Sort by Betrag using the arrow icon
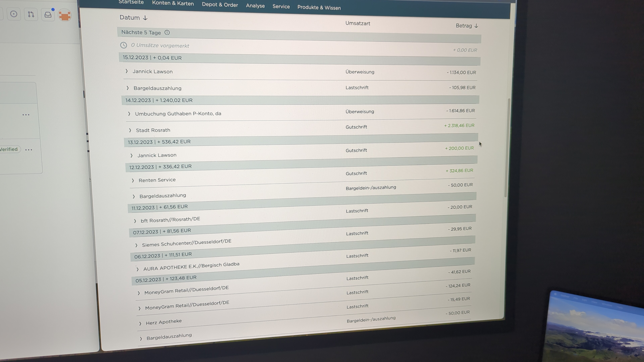 tap(476, 26)
